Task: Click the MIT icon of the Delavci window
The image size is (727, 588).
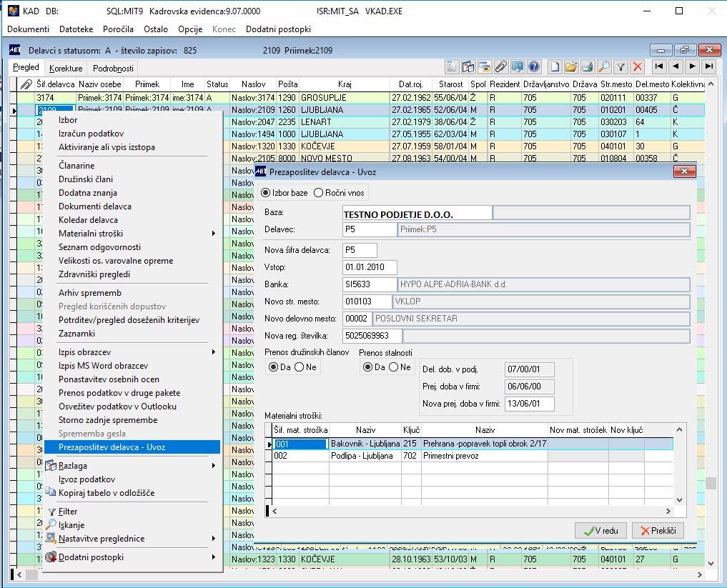Action: (x=15, y=50)
